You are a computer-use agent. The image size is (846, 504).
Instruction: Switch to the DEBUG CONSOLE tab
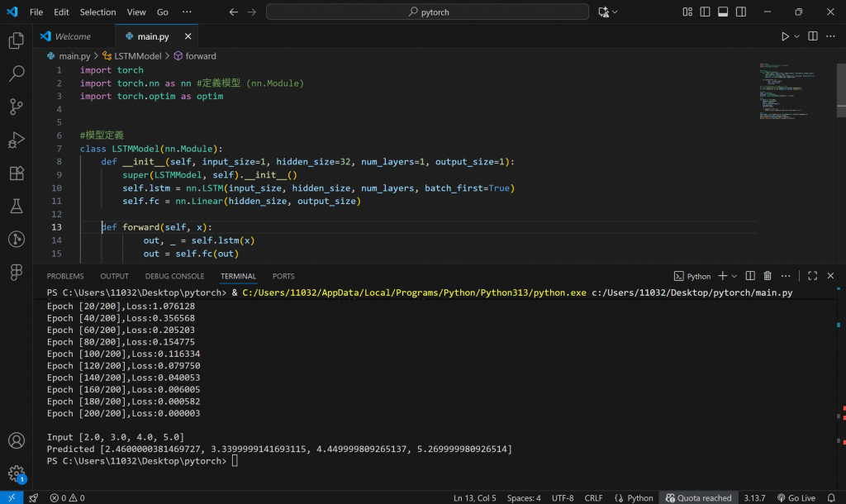pos(174,276)
